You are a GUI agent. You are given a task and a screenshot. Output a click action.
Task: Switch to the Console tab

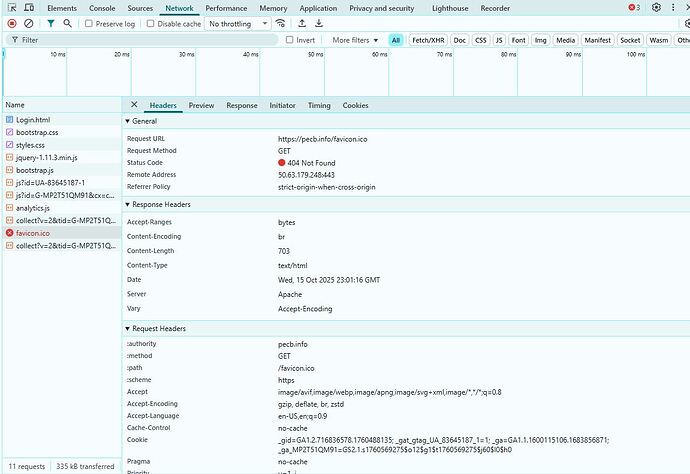[102, 8]
